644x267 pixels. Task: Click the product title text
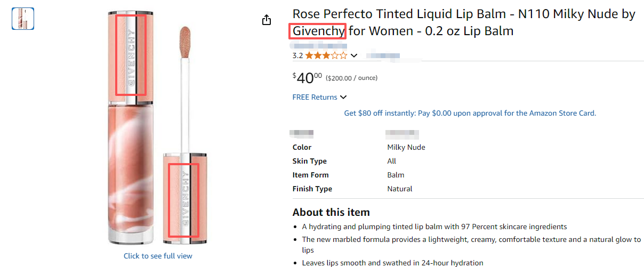463,22
